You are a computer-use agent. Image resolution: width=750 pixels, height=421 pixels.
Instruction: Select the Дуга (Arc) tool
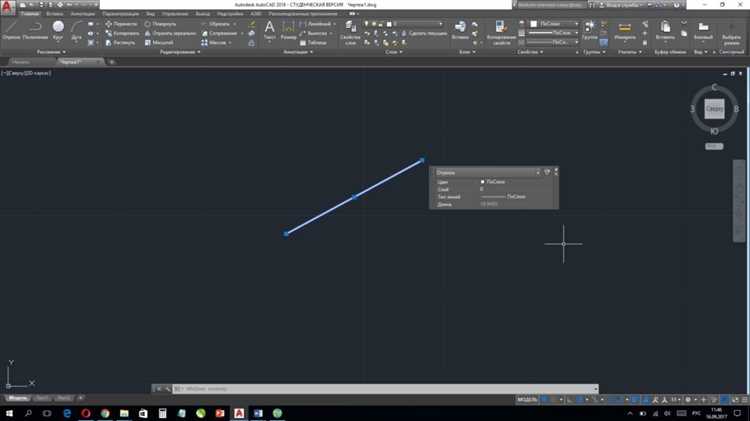(x=76, y=31)
